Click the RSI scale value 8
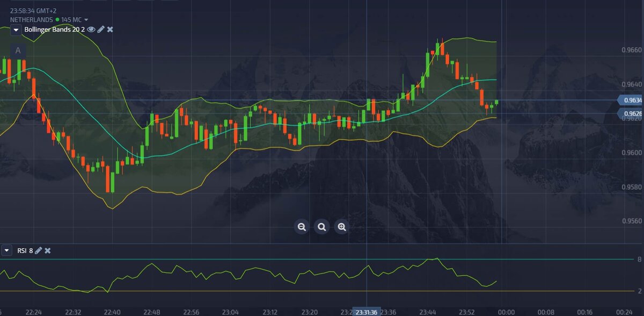The image size is (644, 316). pyautogui.click(x=639, y=260)
